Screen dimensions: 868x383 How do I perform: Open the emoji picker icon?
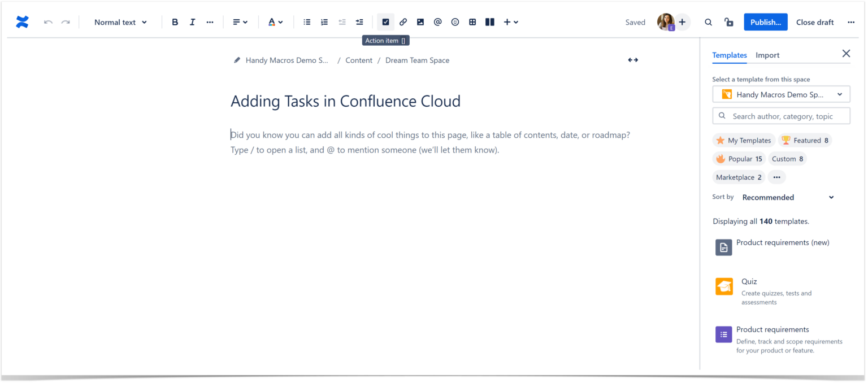coord(455,21)
